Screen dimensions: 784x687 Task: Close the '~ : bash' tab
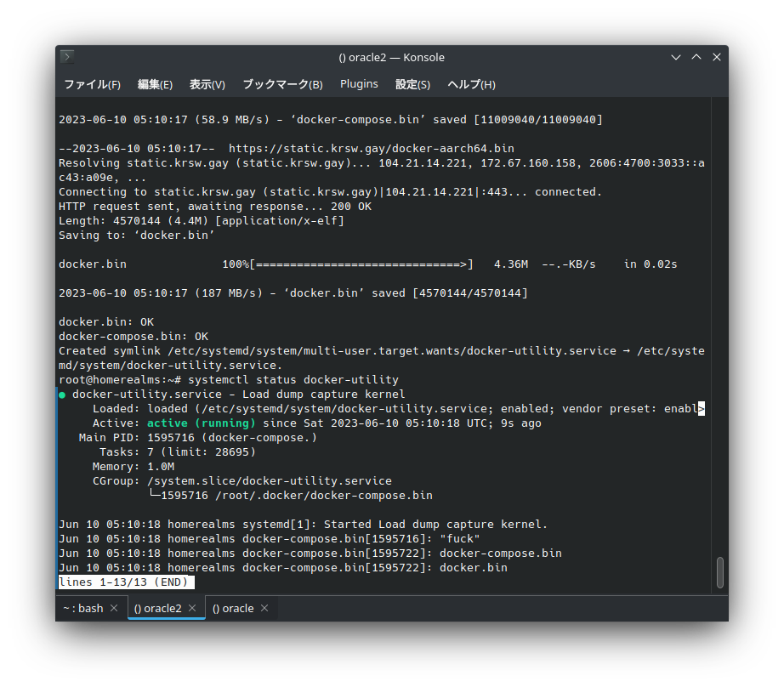114,608
